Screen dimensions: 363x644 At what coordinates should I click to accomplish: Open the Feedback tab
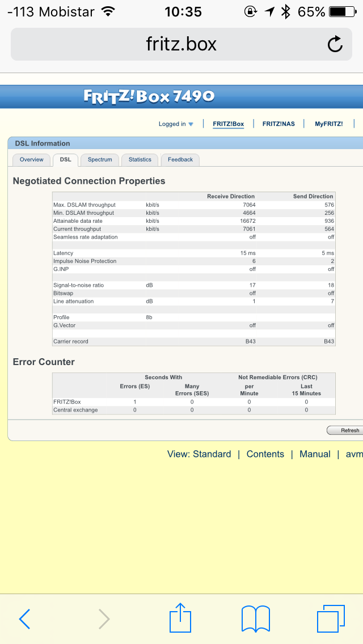pyautogui.click(x=180, y=160)
